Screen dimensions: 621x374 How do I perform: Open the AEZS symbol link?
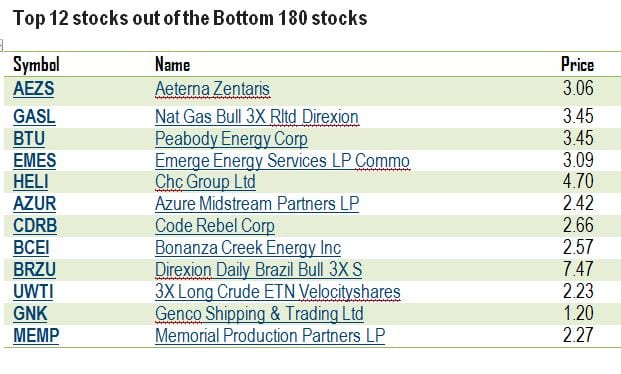(34, 89)
